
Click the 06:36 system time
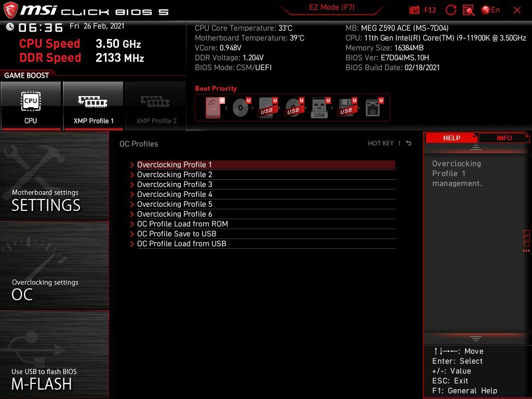click(x=41, y=28)
